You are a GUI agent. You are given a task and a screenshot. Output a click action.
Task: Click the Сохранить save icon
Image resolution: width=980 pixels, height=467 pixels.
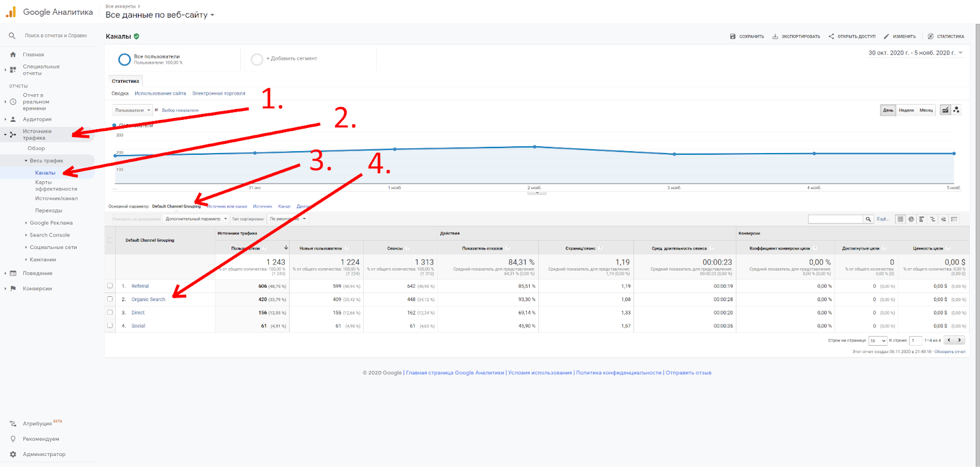pyautogui.click(x=733, y=37)
